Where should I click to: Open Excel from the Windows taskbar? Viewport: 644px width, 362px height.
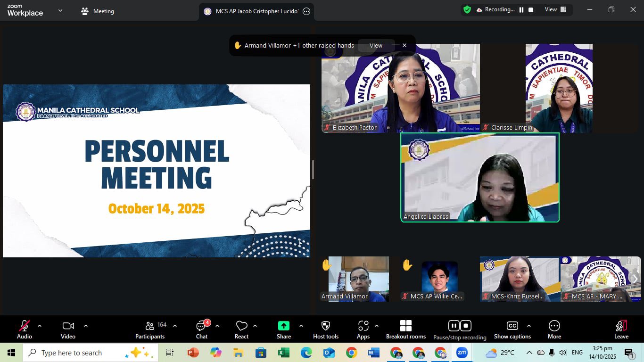283,353
